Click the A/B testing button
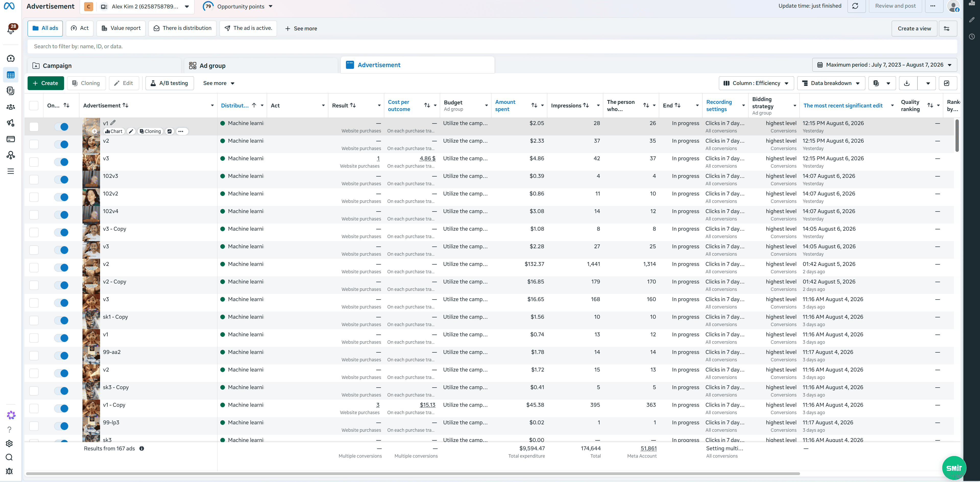Image resolution: width=980 pixels, height=482 pixels. tap(169, 83)
